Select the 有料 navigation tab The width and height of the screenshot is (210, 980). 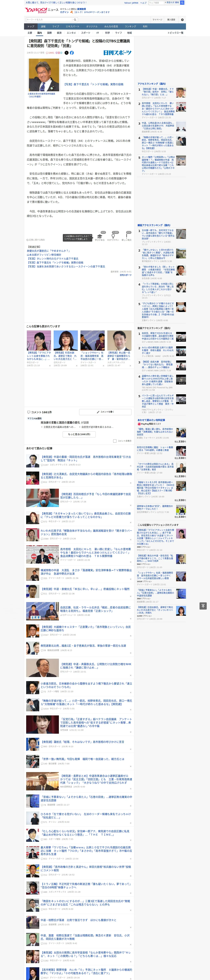pos(145,27)
